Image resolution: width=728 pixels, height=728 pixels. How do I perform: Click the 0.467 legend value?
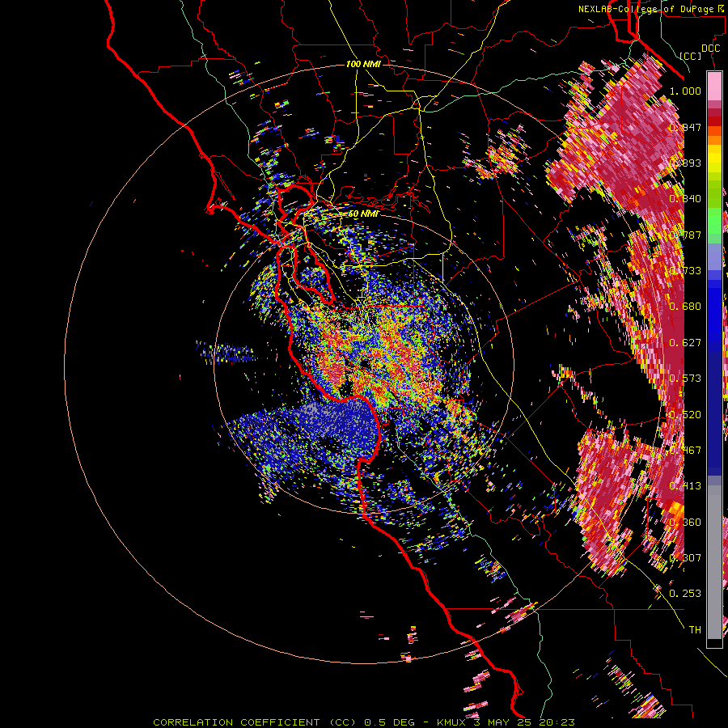685,451
